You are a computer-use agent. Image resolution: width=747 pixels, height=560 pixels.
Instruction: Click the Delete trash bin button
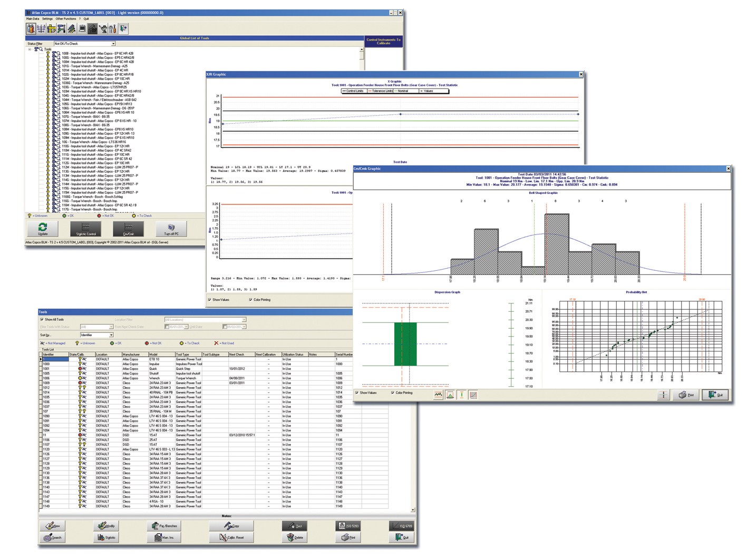pyautogui.click(x=295, y=537)
